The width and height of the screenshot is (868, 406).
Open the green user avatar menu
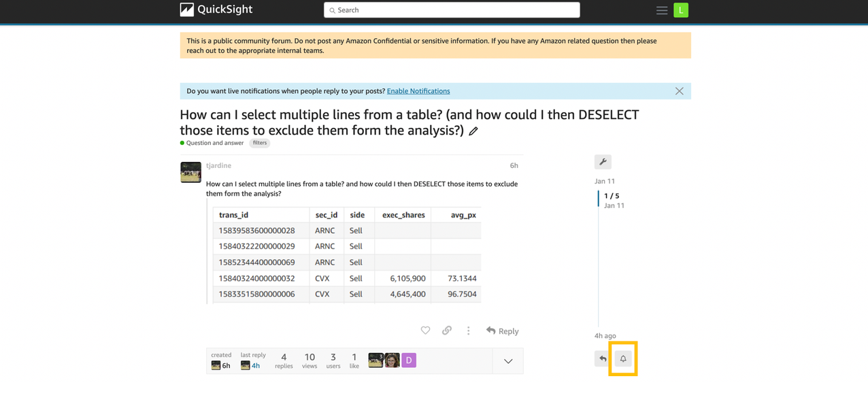pyautogui.click(x=680, y=10)
